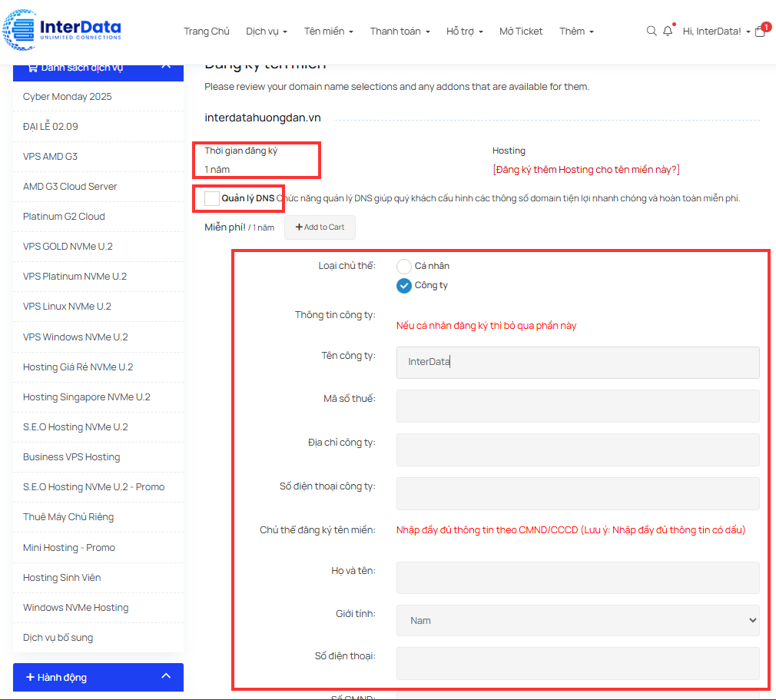Screen dimensions: 776x700
Task: Open VPS Platinum NVMe U.2 category
Action: (75, 277)
